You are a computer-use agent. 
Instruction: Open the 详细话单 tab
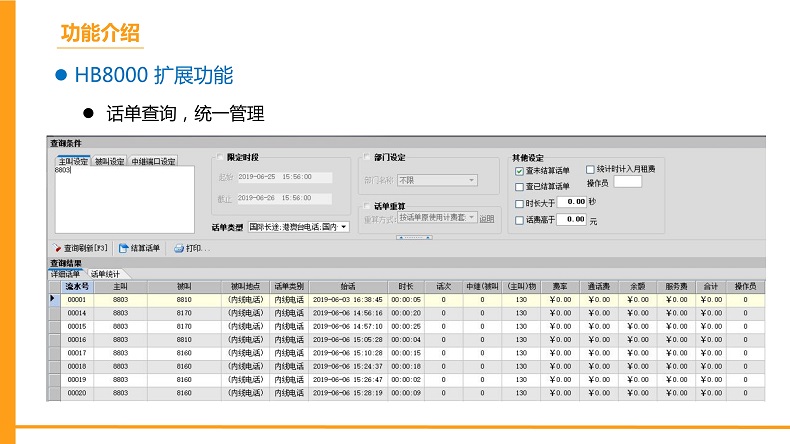pos(65,274)
